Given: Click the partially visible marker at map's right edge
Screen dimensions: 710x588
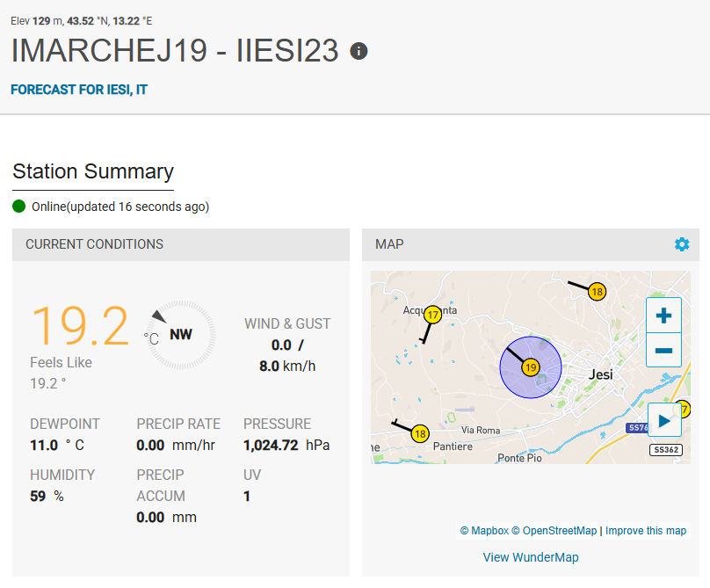Looking at the screenshot, I should pyautogui.click(x=685, y=409).
